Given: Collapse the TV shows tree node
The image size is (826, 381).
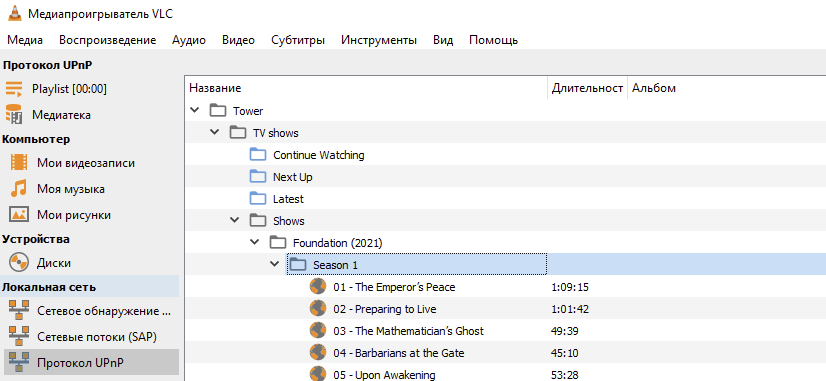Looking at the screenshot, I should click(214, 132).
